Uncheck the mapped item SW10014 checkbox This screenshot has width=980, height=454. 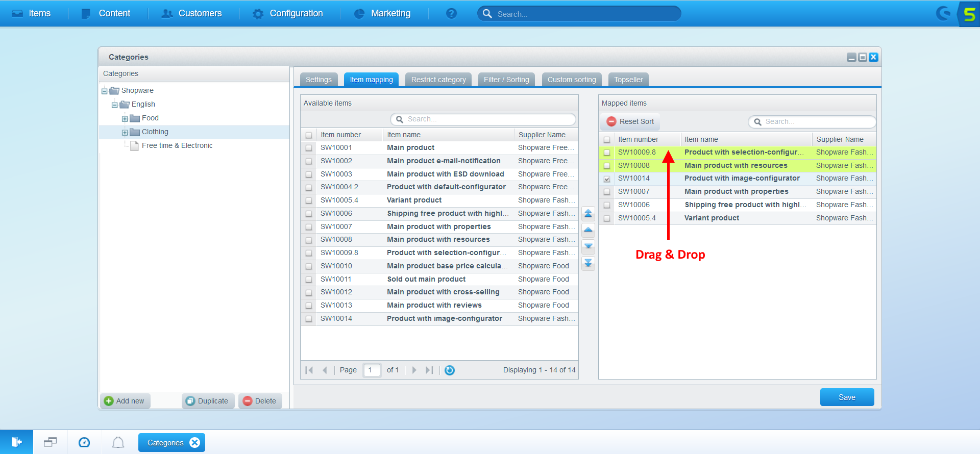(607, 179)
